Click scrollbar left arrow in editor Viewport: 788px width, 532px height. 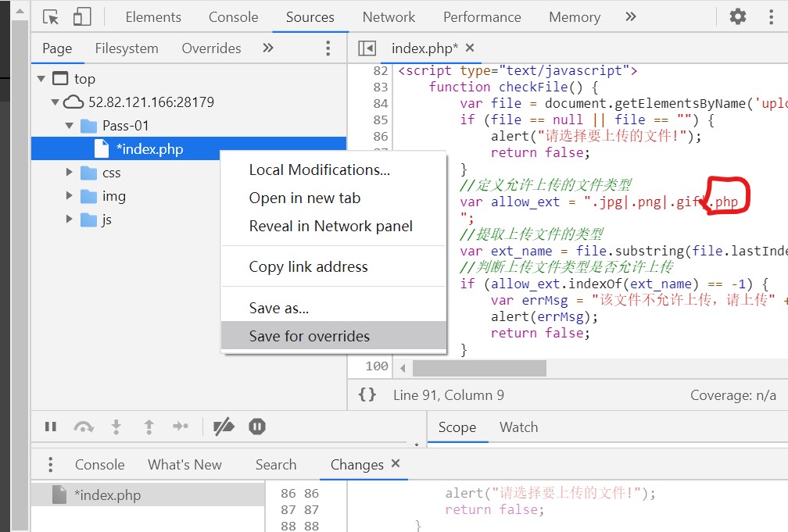point(403,368)
